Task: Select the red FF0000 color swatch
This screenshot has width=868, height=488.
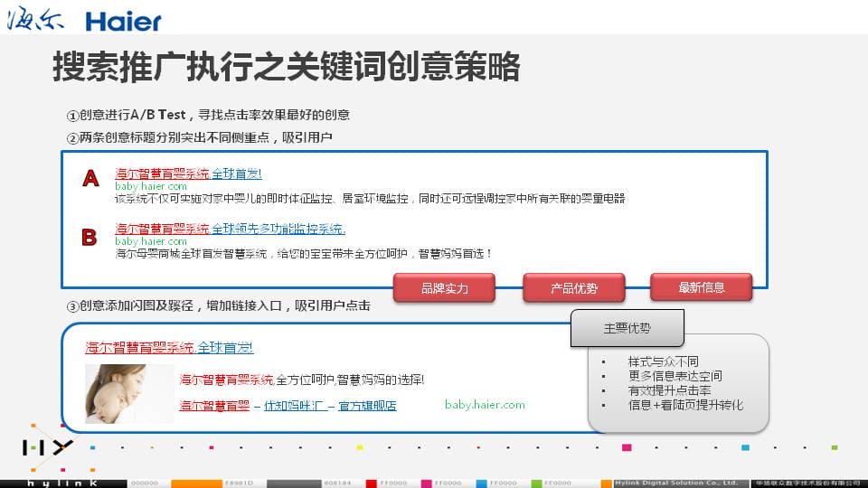Action: (371, 483)
